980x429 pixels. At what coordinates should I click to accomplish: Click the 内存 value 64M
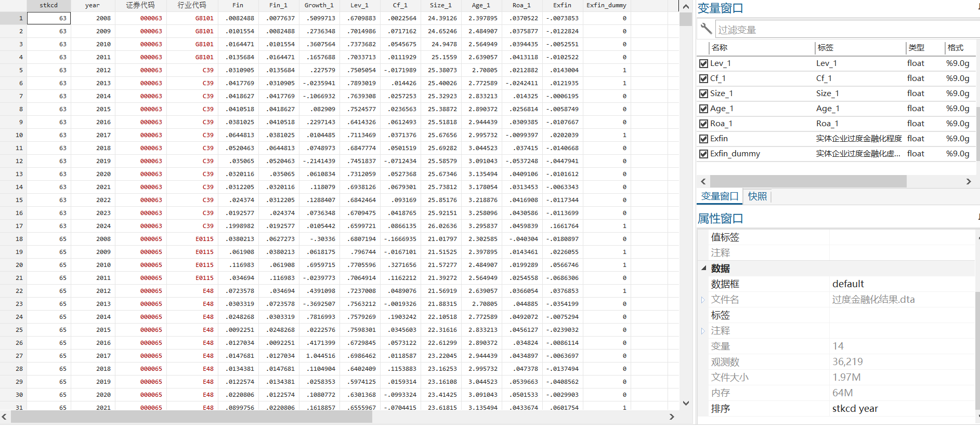point(842,393)
